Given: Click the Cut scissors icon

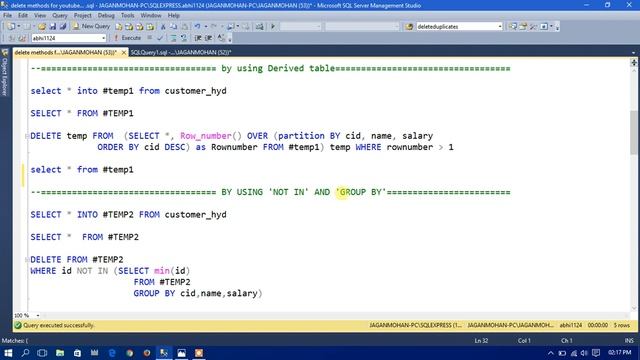Looking at the screenshot, I should (163, 27).
